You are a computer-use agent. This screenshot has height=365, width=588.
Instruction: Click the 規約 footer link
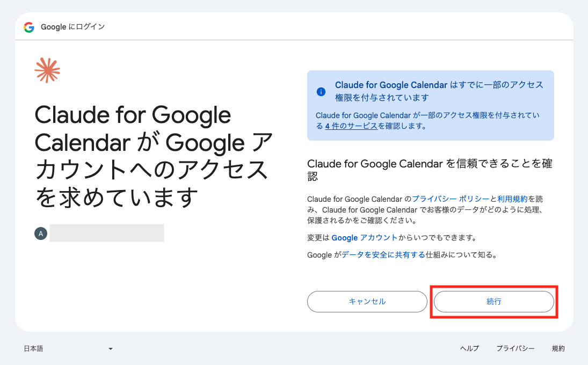558,348
